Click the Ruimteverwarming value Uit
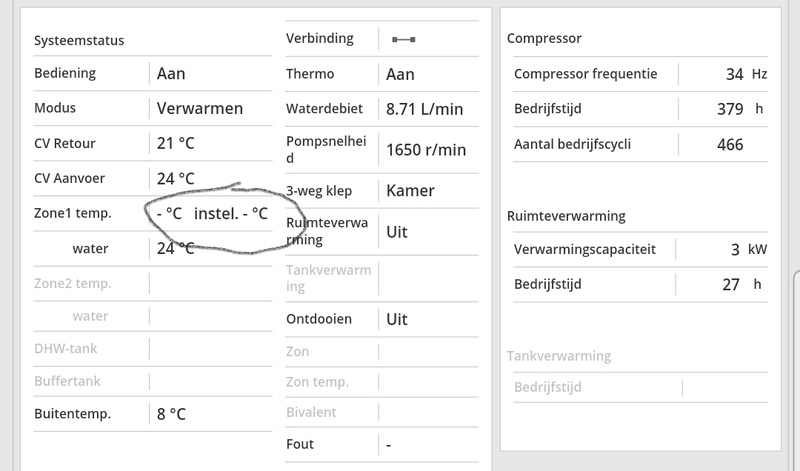Viewport: 800px width, 471px height. click(397, 231)
